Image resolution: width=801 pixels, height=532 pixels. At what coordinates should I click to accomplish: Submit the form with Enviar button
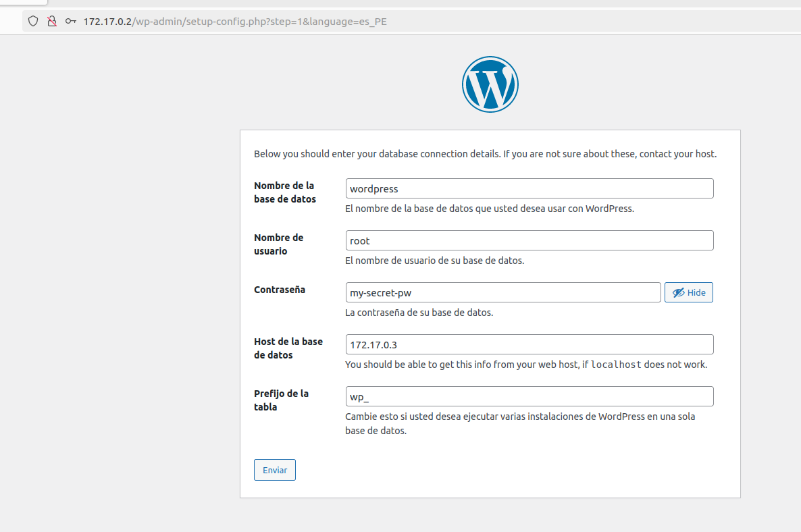tap(275, 470)
